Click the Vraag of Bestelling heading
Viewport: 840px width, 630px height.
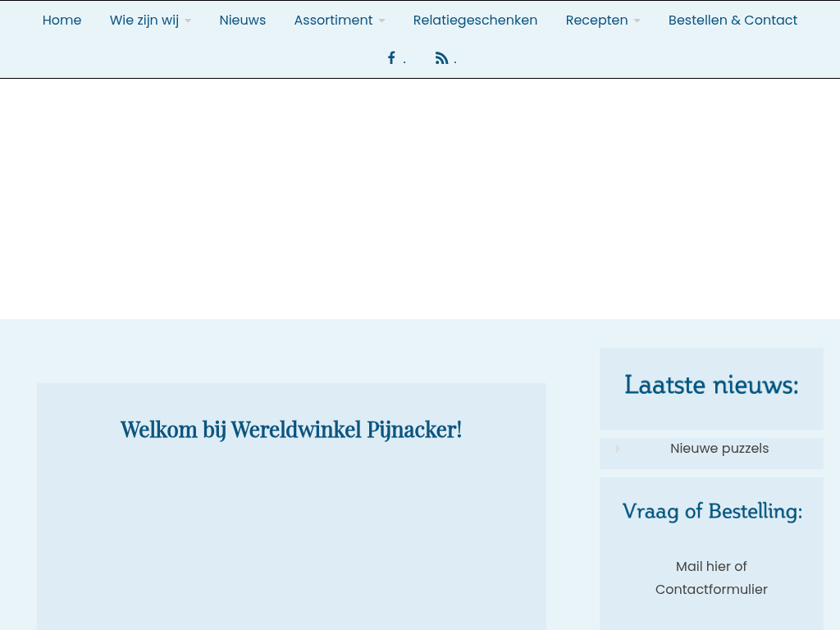pyautogui.click(x=712, y=511)
